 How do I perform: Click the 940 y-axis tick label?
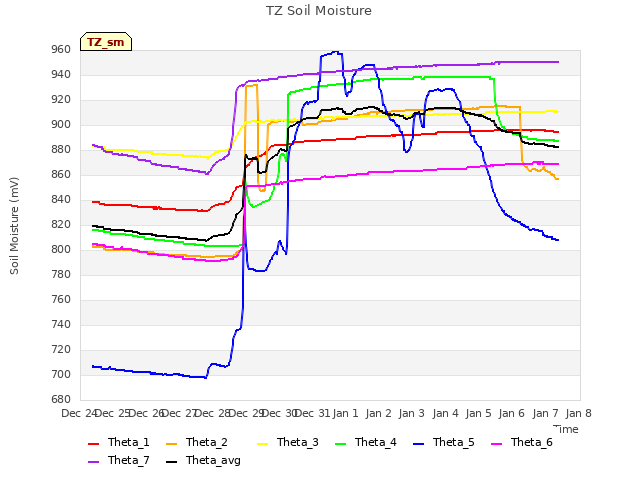point(61,75)
